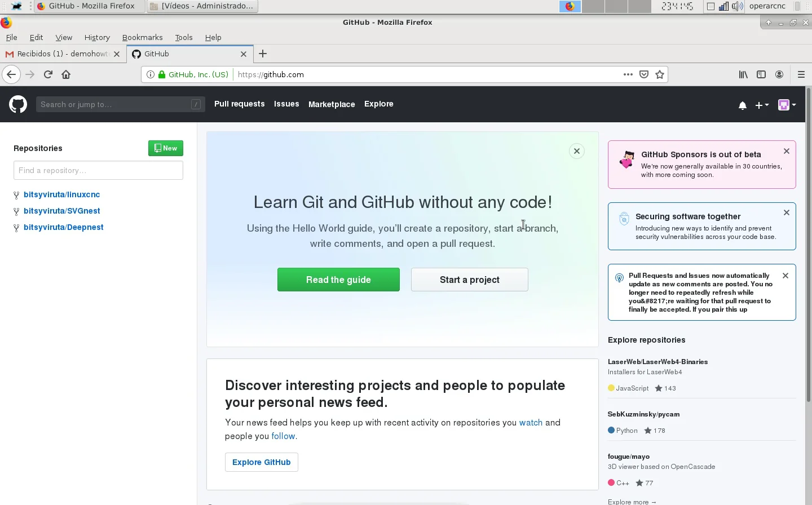
Task: Open the Tools menu
Action: 184,37
